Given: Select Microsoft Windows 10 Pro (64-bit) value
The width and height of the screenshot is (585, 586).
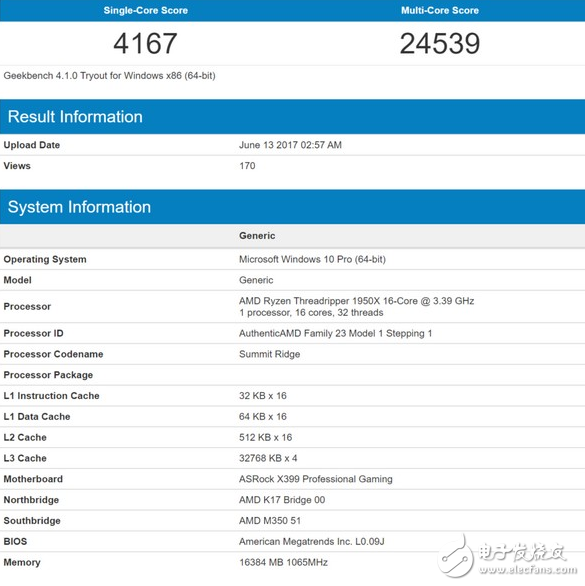Looking at the screenshot, I should (312, 259).
